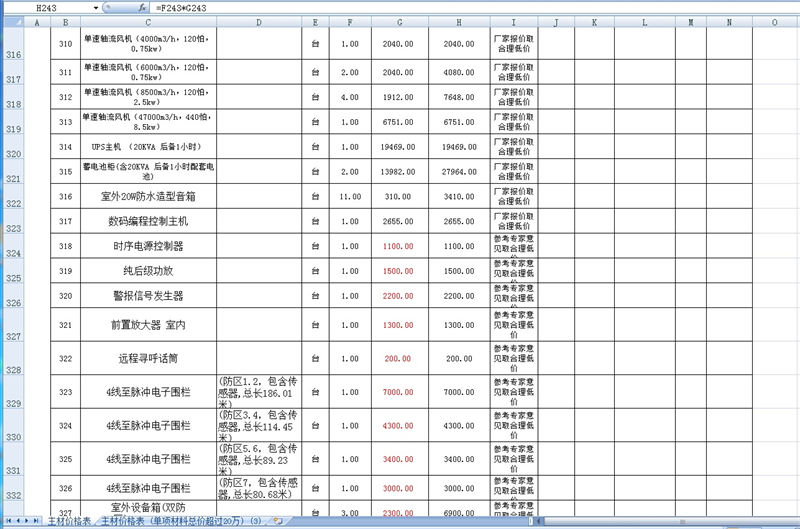This screenshot has width=800, height=529.
Task: Select column H by its header
Action: (459, 22)
